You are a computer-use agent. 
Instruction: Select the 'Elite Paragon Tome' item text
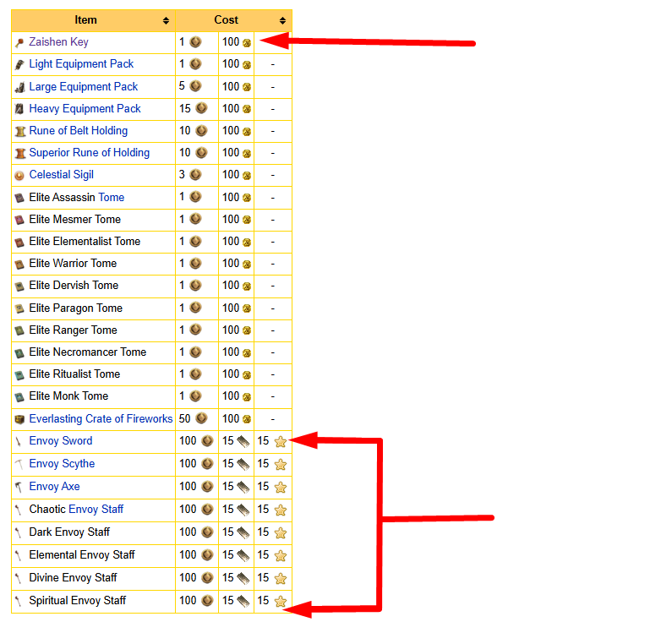coord(76,308)
